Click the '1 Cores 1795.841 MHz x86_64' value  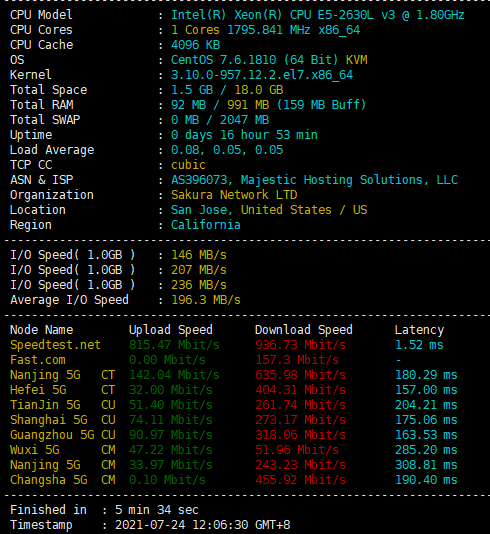point(266,30)
